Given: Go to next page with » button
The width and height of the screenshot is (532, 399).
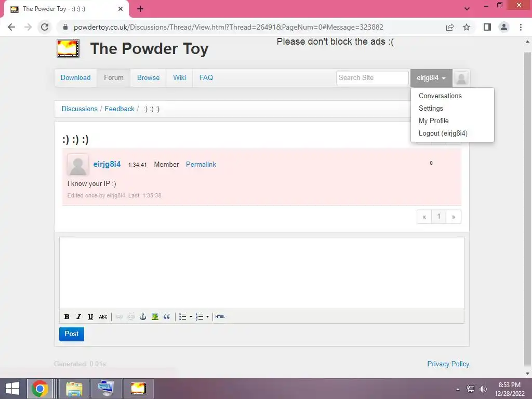Looking at the screenshot, I should pos(454,217).
